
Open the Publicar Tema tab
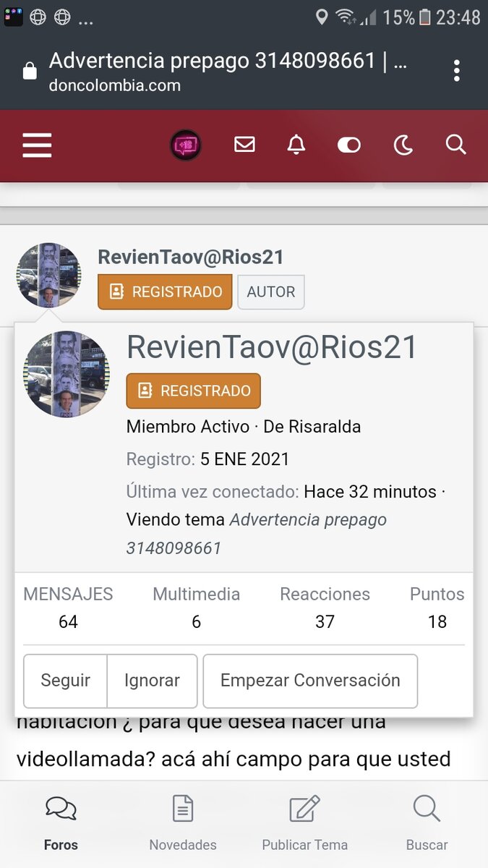coord(304,823)
